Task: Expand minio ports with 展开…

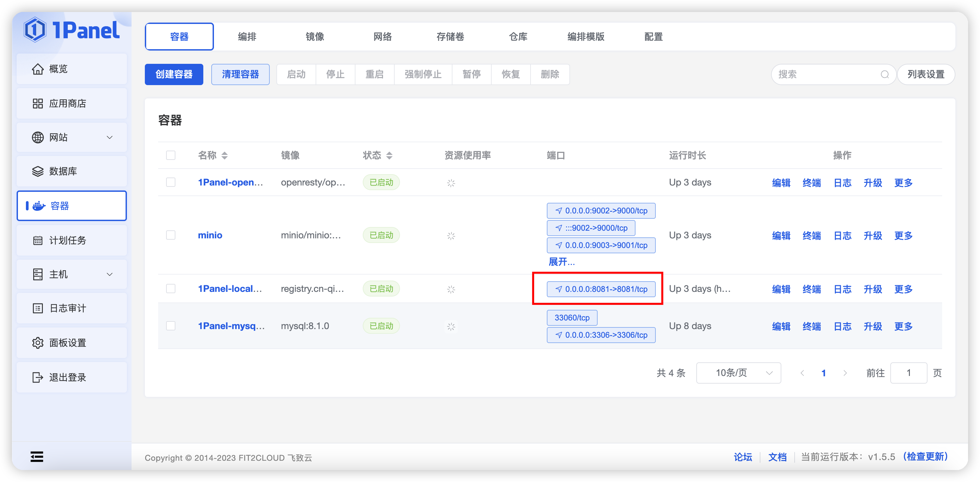Action: (x=561, y=262)
